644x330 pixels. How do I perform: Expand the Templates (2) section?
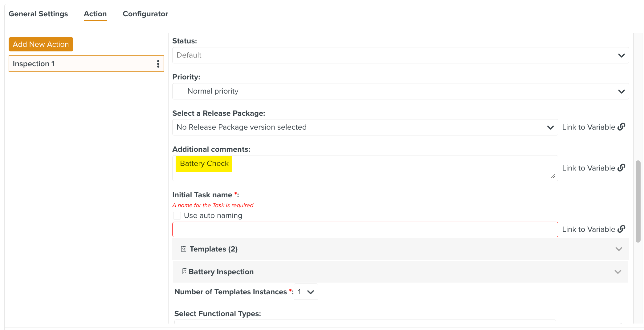click(618, 249)
